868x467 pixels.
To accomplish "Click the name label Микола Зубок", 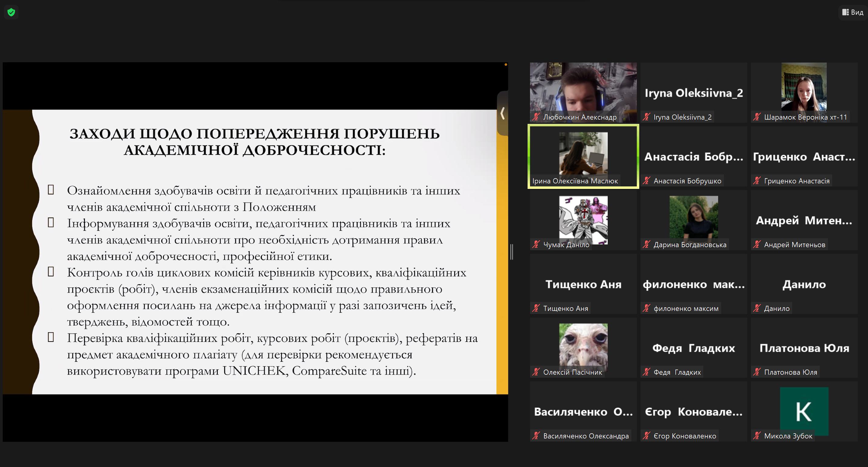I will 788,436.
